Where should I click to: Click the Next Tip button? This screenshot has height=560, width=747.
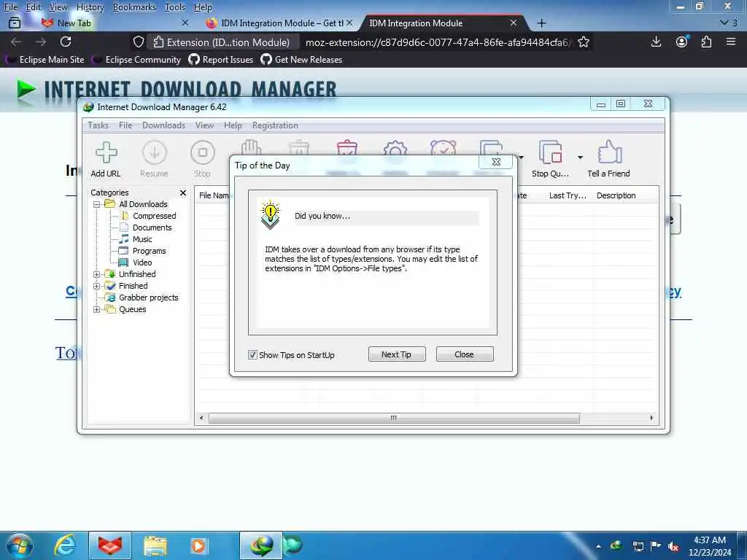pyautogui.click(x=396, y=354)
